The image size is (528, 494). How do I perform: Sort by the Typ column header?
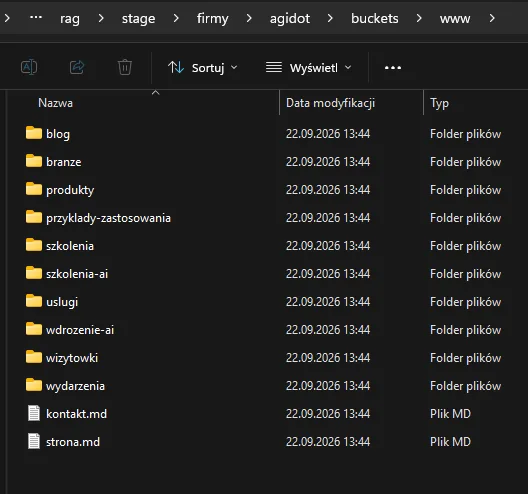439,103
